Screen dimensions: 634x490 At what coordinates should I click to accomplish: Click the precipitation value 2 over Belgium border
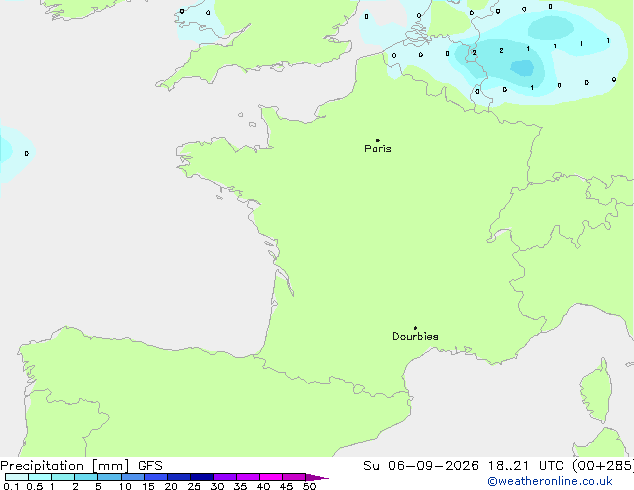(474, 53)
